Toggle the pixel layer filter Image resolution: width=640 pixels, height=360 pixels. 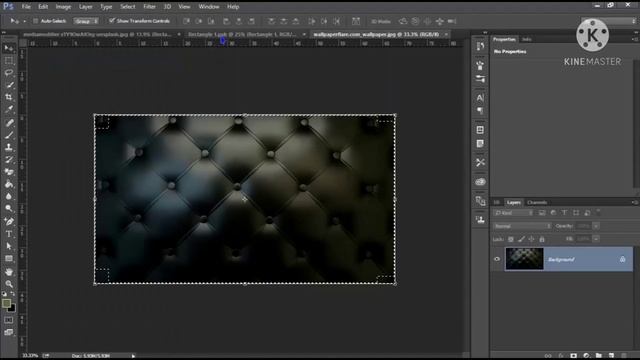(x=542, y=213)
